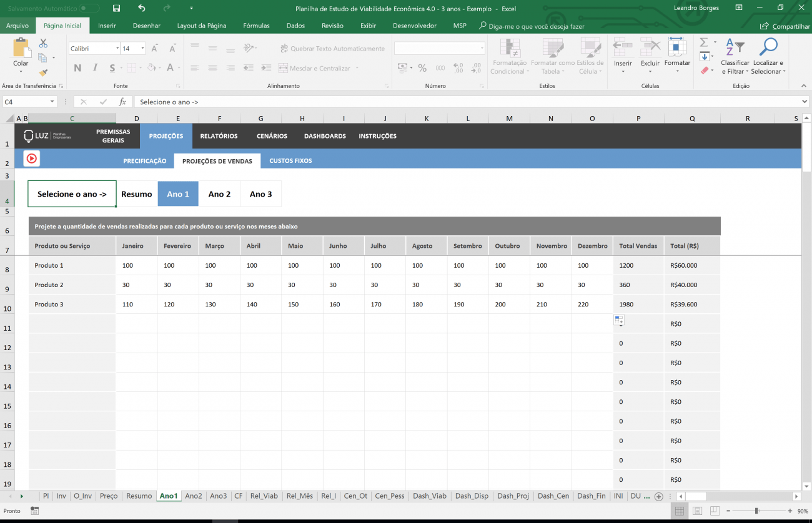Go to PREMISSAS GERAIS section
This screenshot has height=523, width=812.
pyautogui.click(x=113, y=136)
